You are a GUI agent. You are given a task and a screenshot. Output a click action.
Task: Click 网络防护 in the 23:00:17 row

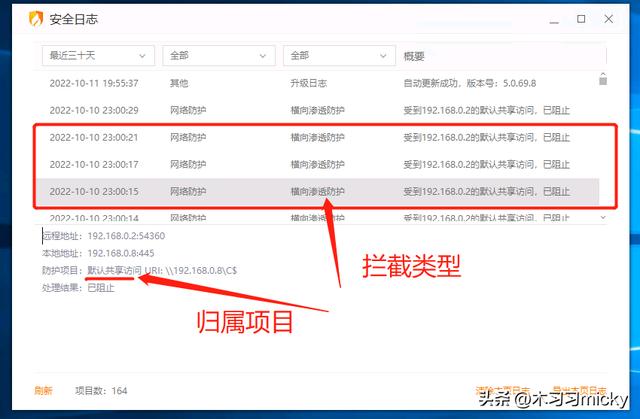point(188,164)
